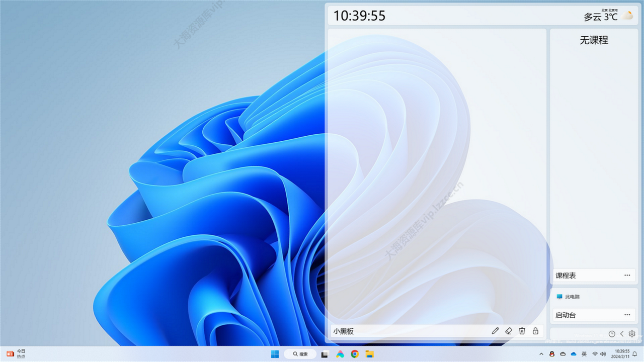The image size is (644, 362).
Task: Collapse the panel with the left chevron
Action: tap(622, 334)
